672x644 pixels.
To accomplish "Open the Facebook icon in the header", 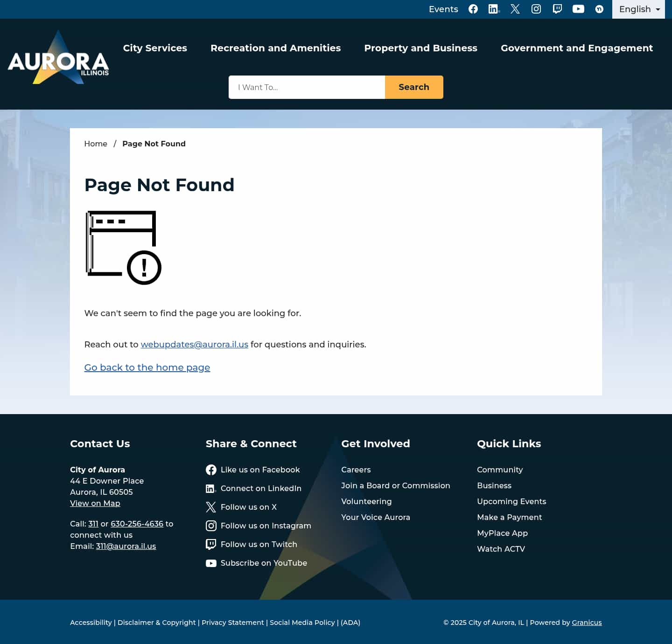I will [x=473, y=9].
